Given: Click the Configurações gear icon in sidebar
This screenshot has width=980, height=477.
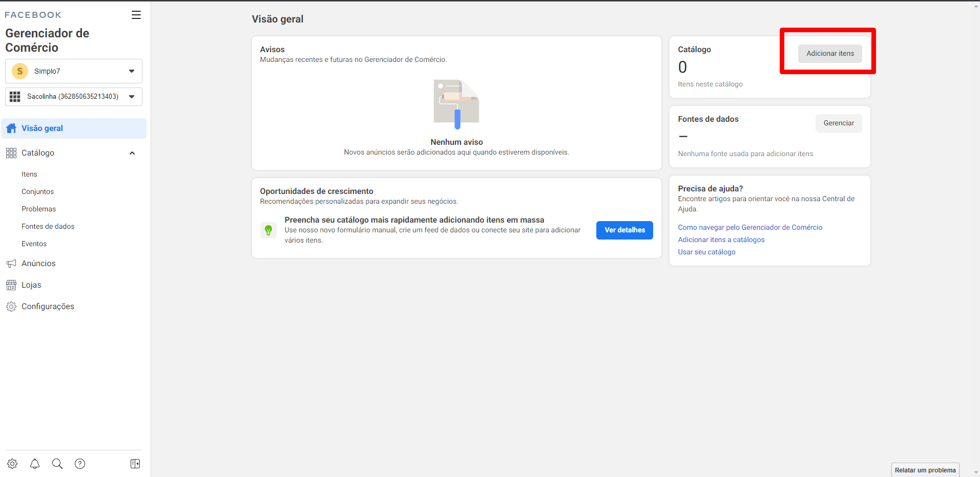Looking at the screenshot, I should click(x=11, y=307).
